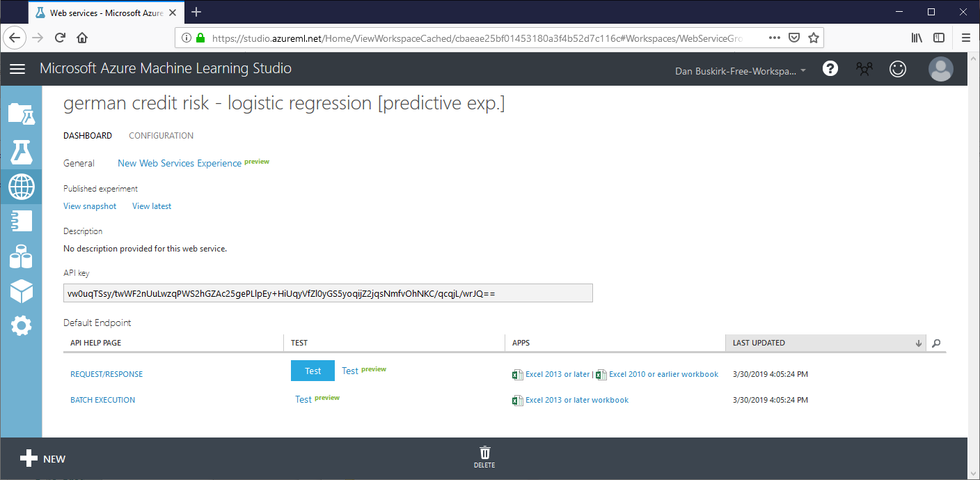Click the browser address bar URL
The height and width of the screenshot is (480, 980).
(477, 38)
